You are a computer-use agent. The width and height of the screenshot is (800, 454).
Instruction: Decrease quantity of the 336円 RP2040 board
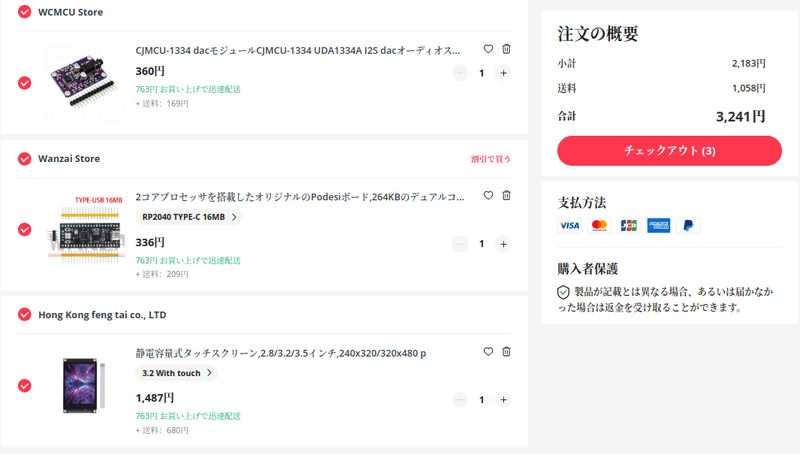[460, 244]
